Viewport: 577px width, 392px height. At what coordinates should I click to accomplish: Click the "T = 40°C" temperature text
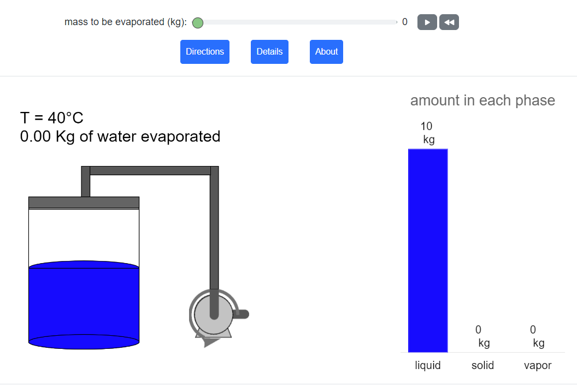pos(52,118)
